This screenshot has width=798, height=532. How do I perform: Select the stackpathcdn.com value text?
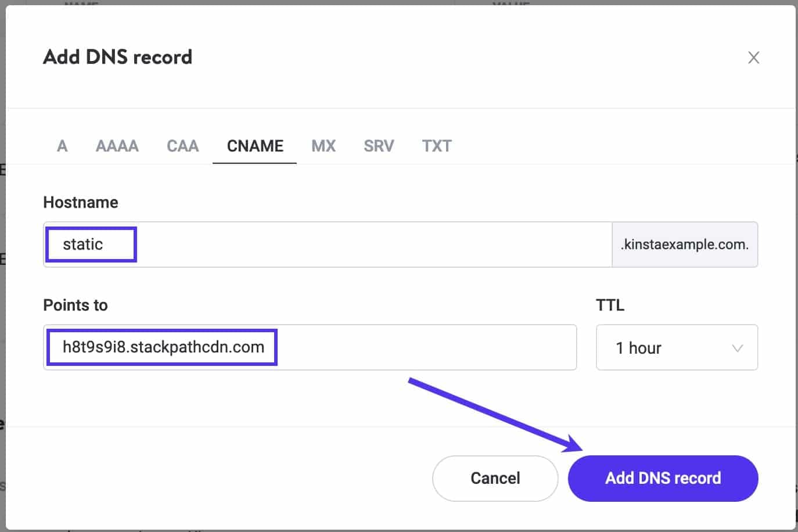pyautogui.click(x=163, y=347)
